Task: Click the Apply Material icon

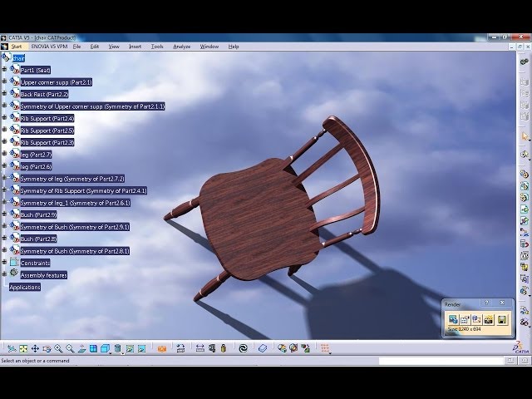Action: pyautogui.click(x=282, y=348)
